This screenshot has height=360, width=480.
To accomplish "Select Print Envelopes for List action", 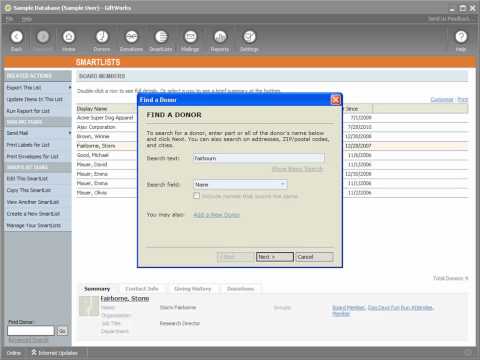I will click(x=32, y=156).
